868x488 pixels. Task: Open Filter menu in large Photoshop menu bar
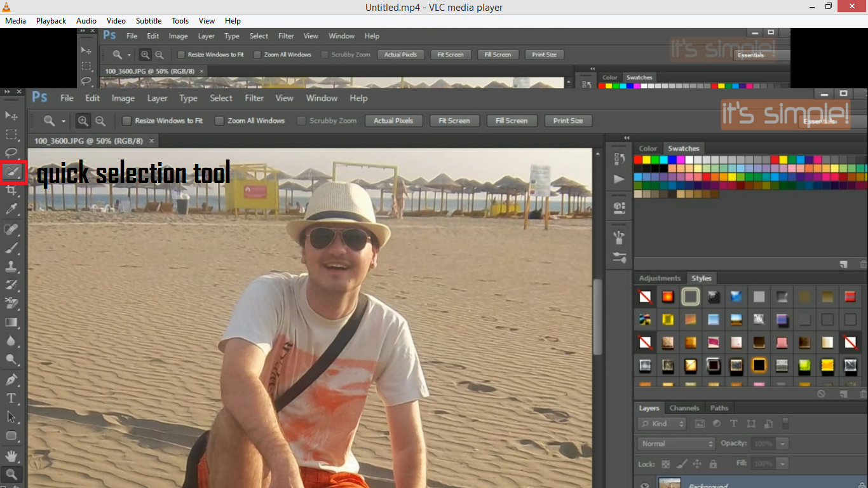click(254, 98)
